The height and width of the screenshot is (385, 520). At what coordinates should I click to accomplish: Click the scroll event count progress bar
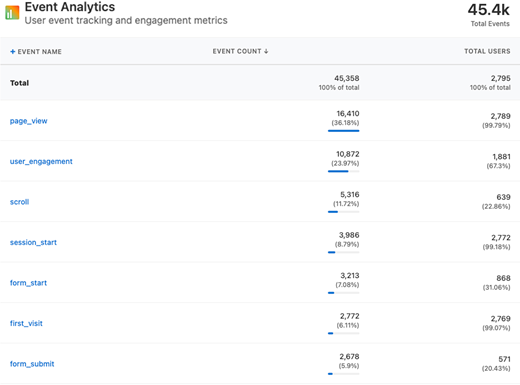(343, 212)
